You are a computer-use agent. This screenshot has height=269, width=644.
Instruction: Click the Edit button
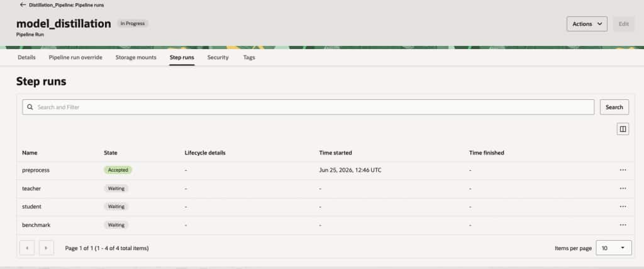click(x=623, y=24)
